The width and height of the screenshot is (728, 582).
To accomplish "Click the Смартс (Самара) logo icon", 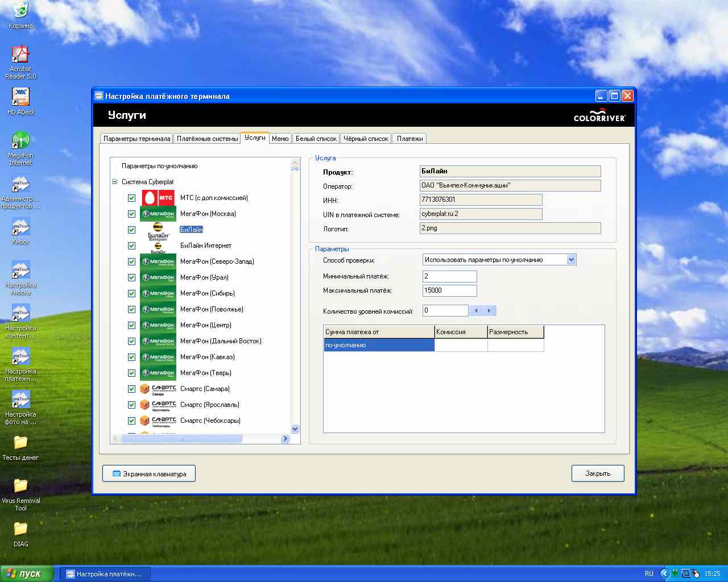I will [x=158, y=389].
